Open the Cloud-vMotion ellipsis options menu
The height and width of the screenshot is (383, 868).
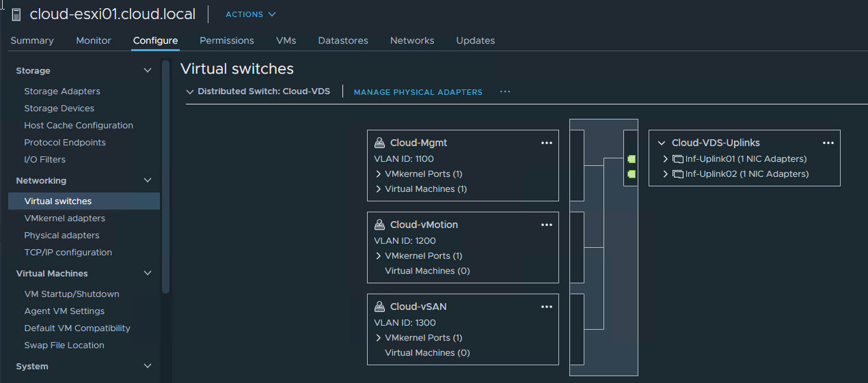click(x=546, y=225)
